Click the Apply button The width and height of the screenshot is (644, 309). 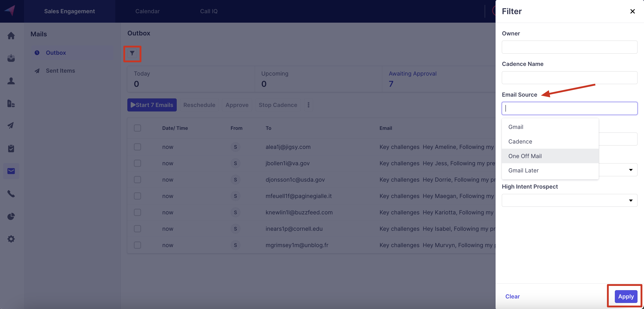[626, 296]
